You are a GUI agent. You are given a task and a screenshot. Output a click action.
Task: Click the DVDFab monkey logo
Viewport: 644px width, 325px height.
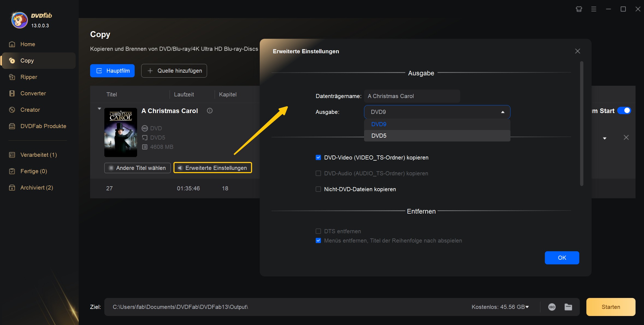tap(19, 20)
